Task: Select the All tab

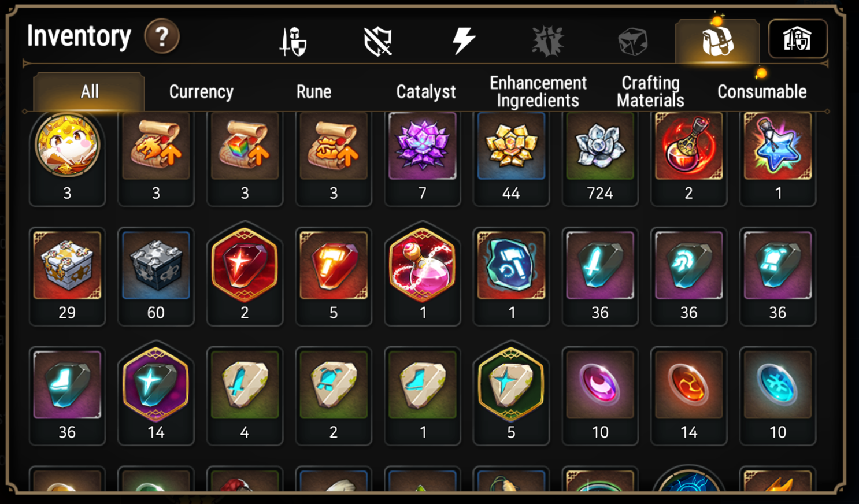Action: pos(89,91)
